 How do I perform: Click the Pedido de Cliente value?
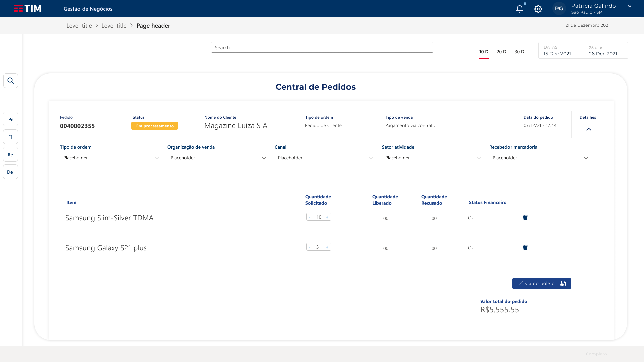pos(323,126)
